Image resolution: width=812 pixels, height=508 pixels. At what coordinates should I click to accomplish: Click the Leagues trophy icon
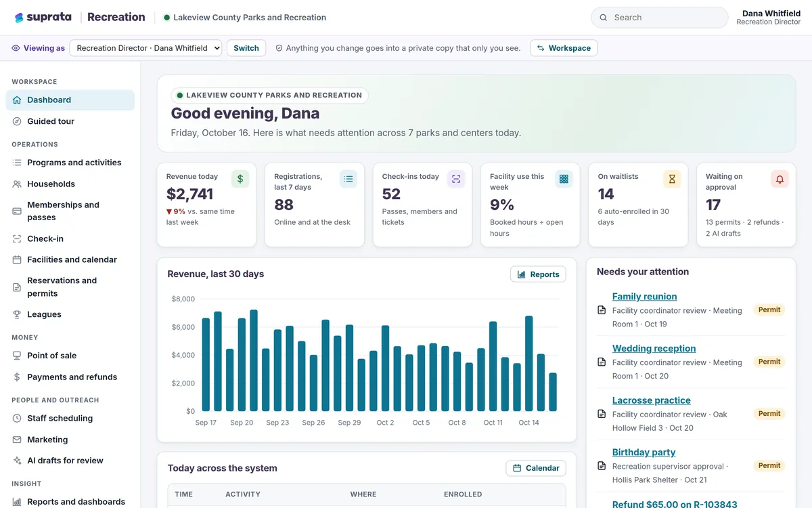17,315
